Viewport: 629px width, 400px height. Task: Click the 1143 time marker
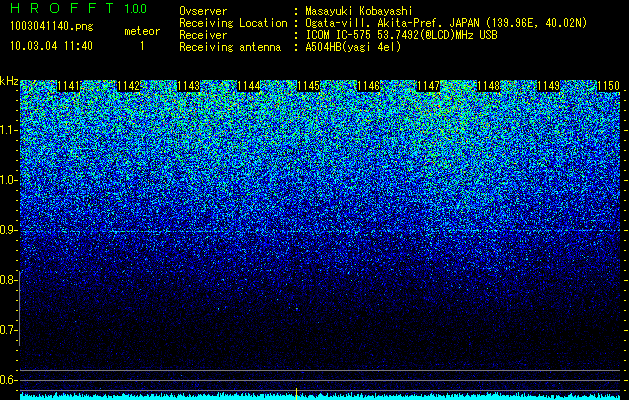[x=189, y=86]
